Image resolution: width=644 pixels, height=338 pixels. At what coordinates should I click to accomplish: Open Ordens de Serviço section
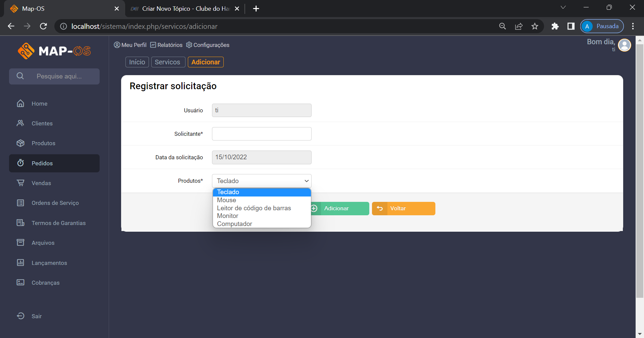coord(54,203)
